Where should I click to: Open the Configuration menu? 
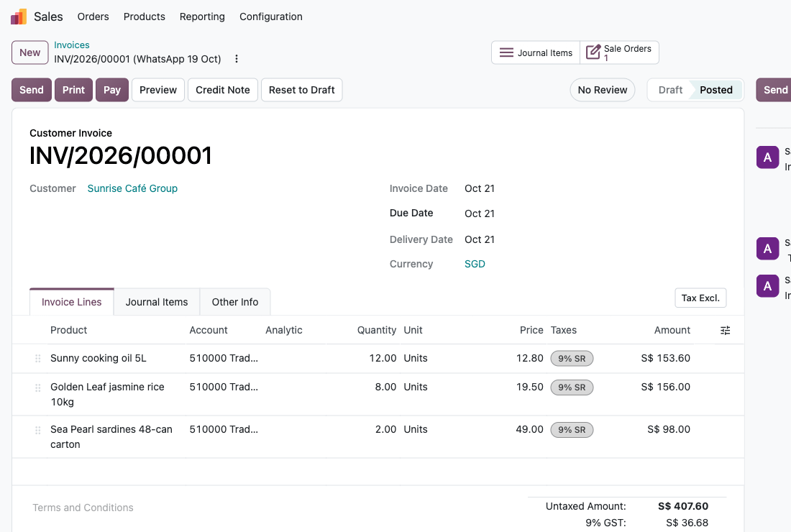pyautogui.click(x=271, y=17)
